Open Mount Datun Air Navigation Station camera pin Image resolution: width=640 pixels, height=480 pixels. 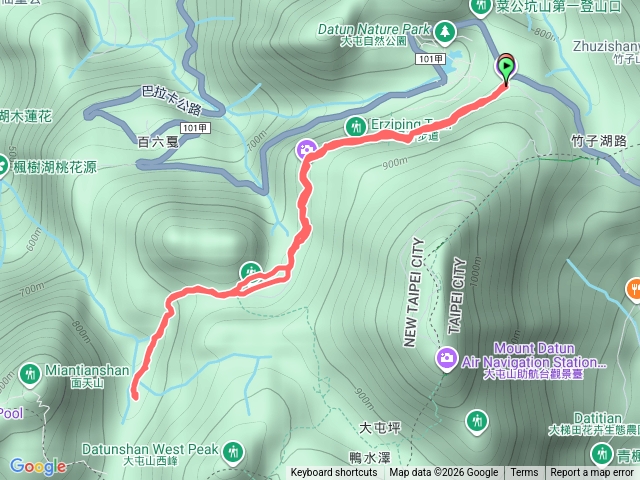(447, 359)
